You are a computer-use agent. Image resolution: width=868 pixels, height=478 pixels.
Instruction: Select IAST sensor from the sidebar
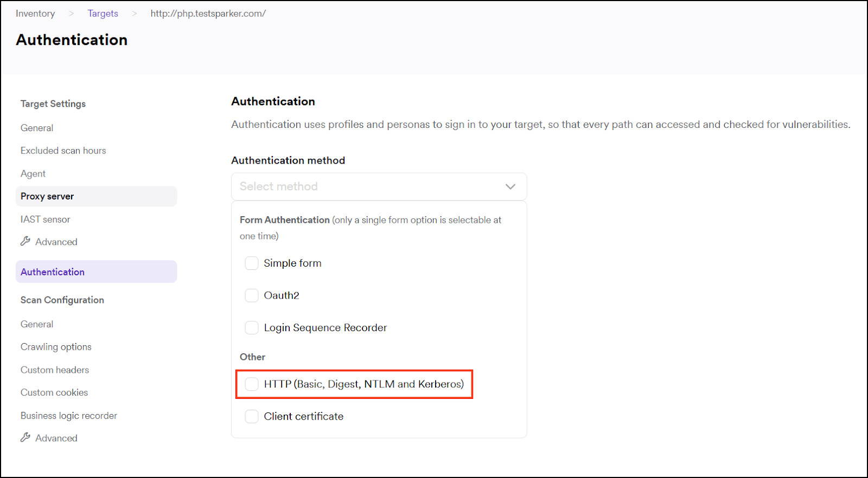coord(45,219)
